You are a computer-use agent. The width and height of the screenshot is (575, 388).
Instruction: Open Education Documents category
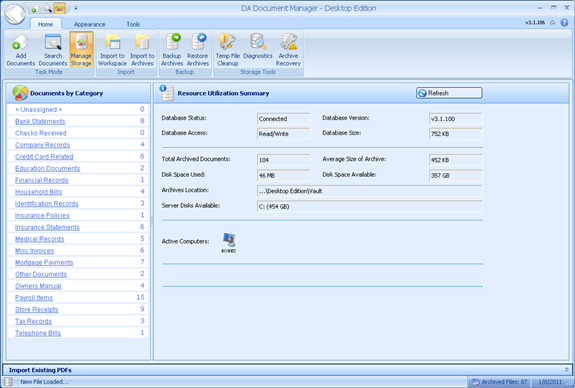coord(48,168)
